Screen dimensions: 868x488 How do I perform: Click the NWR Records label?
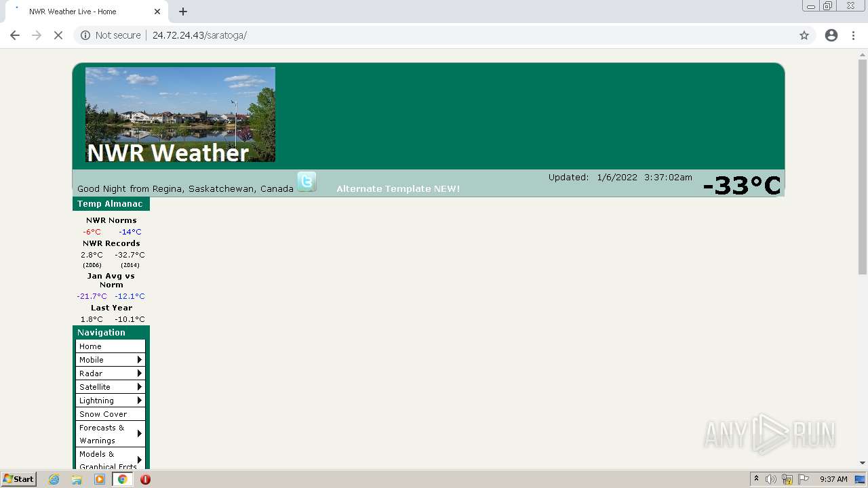[x=111, y=243]
